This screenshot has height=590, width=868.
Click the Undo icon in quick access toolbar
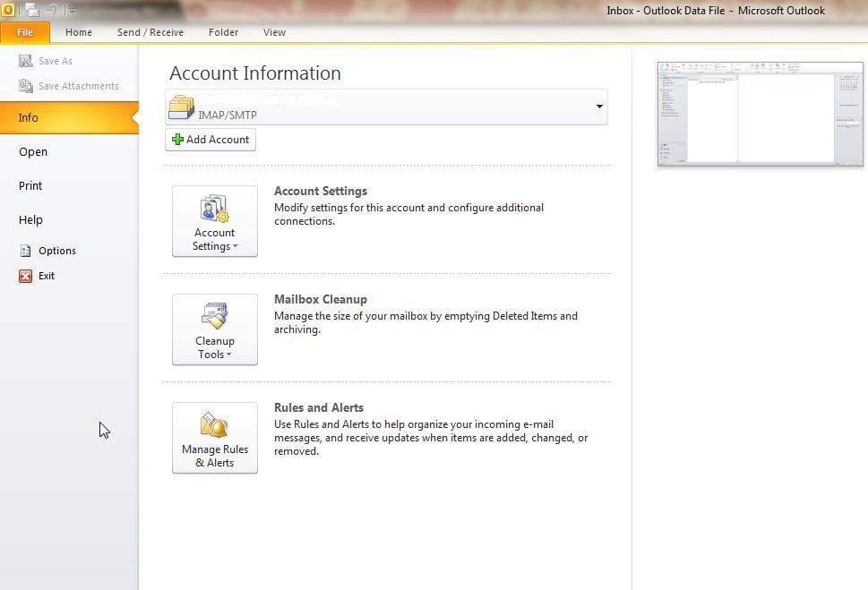pyautogui.click(x=54, y=10)
